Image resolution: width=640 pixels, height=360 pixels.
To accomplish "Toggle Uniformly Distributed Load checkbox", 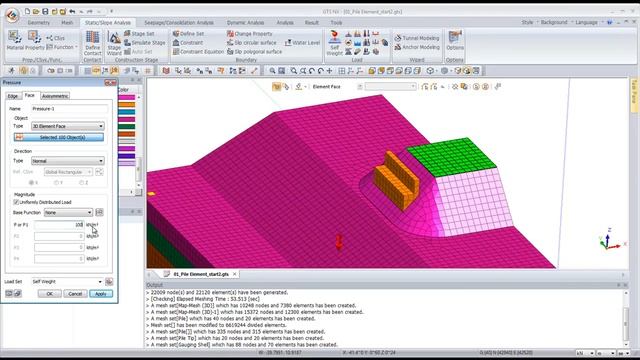I will (16, 202).
